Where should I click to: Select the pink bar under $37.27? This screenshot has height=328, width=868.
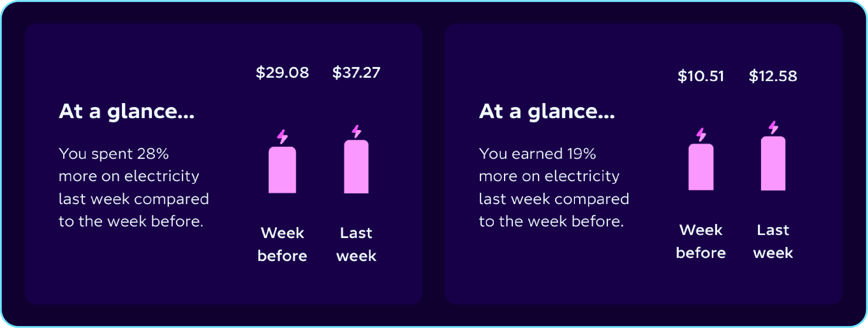[356, 167]
